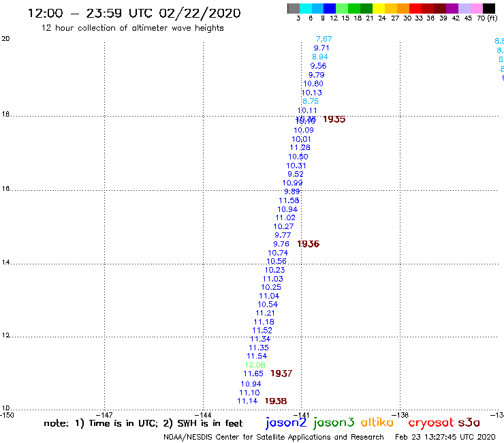Image resolution: width=504 pixels, height=443 pixels.
Task: Click the 11.14 wave height value
Action: [247, 401]
